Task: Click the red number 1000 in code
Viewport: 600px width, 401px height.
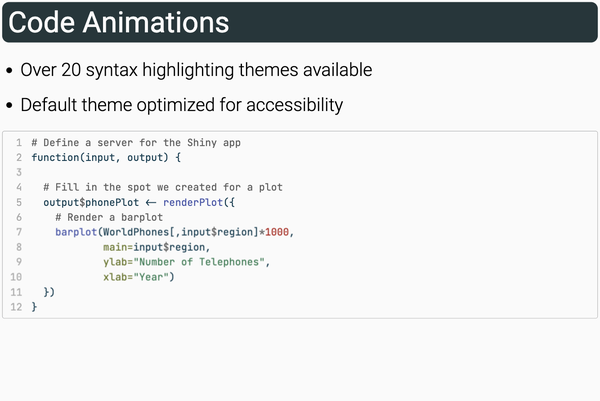Action: click(x=278, y=232)
